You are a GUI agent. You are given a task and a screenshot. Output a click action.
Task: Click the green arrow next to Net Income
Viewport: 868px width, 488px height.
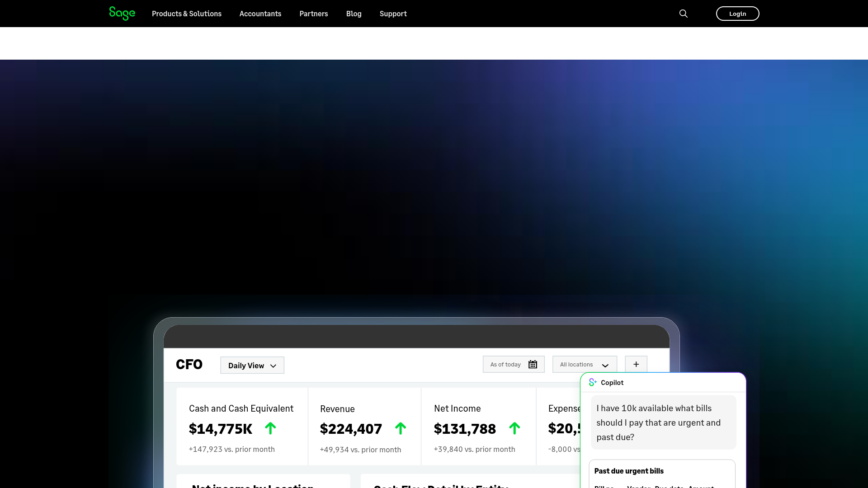515,428
